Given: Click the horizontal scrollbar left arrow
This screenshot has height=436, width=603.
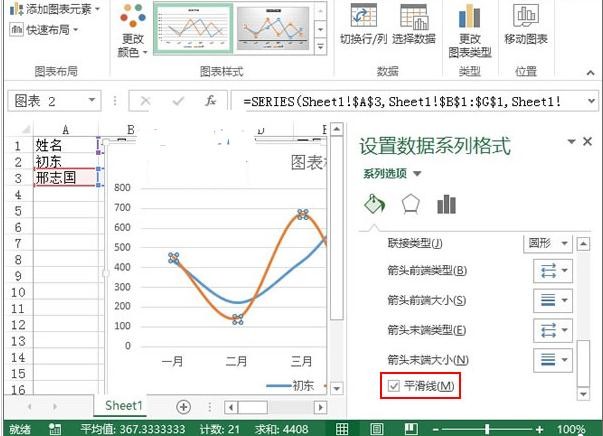Looking at the screenshot, I should 231,407.
